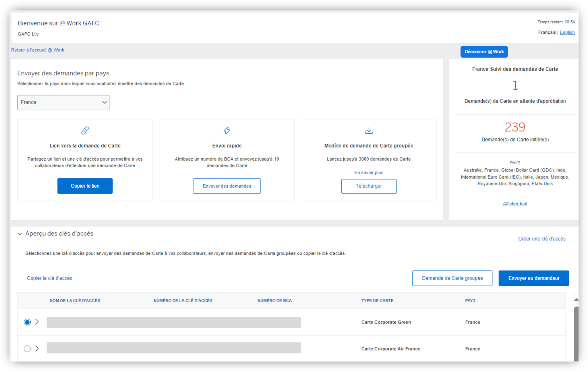Click the chain link icon above Lien vers la demande
Viewport: 588px width, 372px height.
(x=85, y=130)
